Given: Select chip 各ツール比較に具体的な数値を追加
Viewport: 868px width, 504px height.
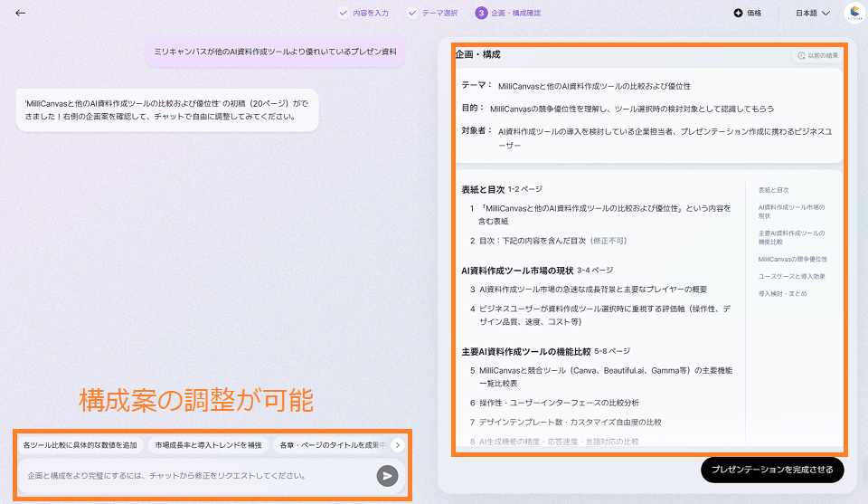Looking at the screenshot, I should pyautogui.click(x=80, y=445).
